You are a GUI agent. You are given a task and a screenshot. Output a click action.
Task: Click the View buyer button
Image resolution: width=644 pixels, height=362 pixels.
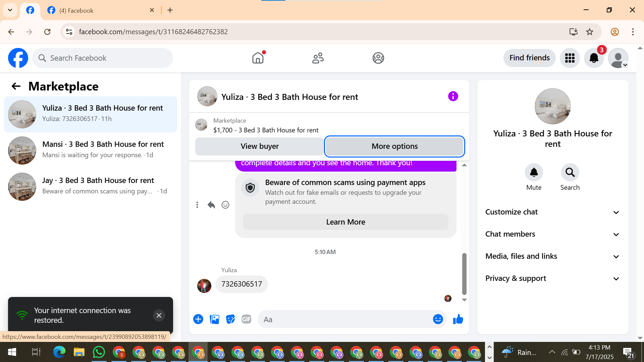259,146
